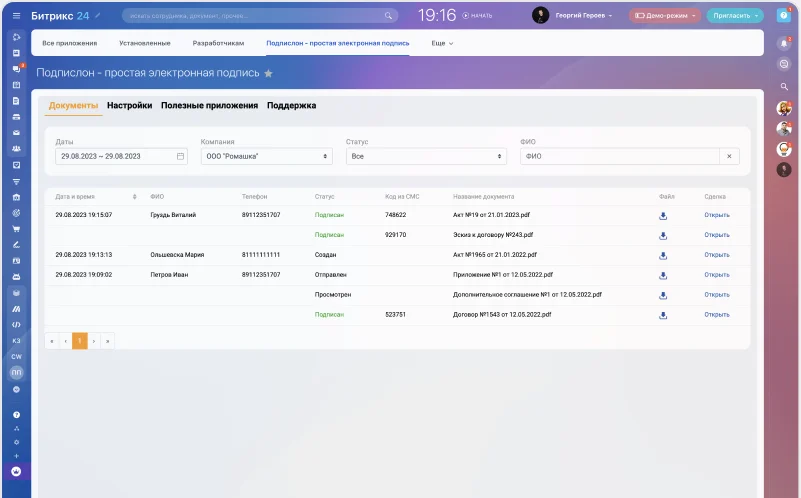
Task: Open the online store cart icon in the sidebar
Action: [16, 229]
